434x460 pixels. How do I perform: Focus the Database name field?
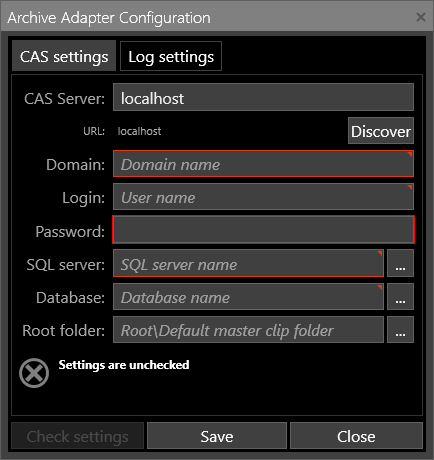pos(248,297)
